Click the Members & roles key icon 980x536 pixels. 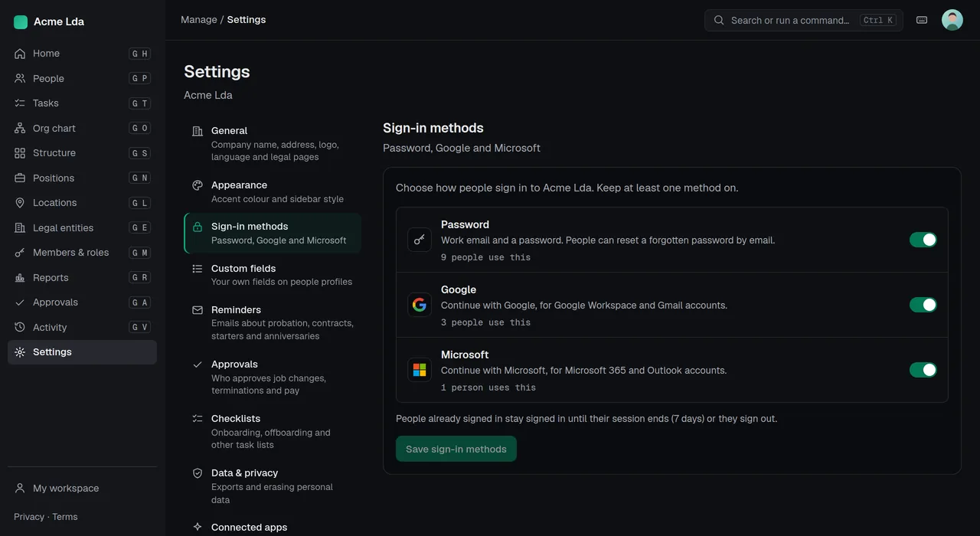[x=20, y=253]
